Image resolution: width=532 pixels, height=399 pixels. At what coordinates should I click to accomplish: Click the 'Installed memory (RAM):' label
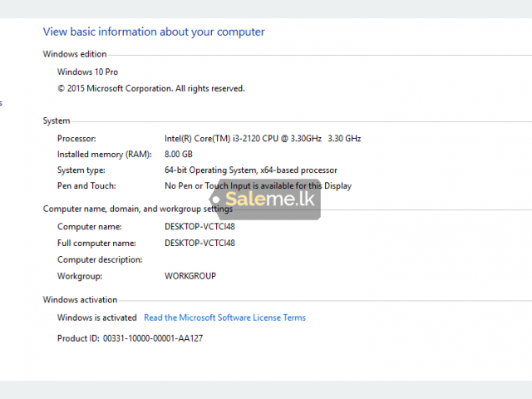point(105,155)
